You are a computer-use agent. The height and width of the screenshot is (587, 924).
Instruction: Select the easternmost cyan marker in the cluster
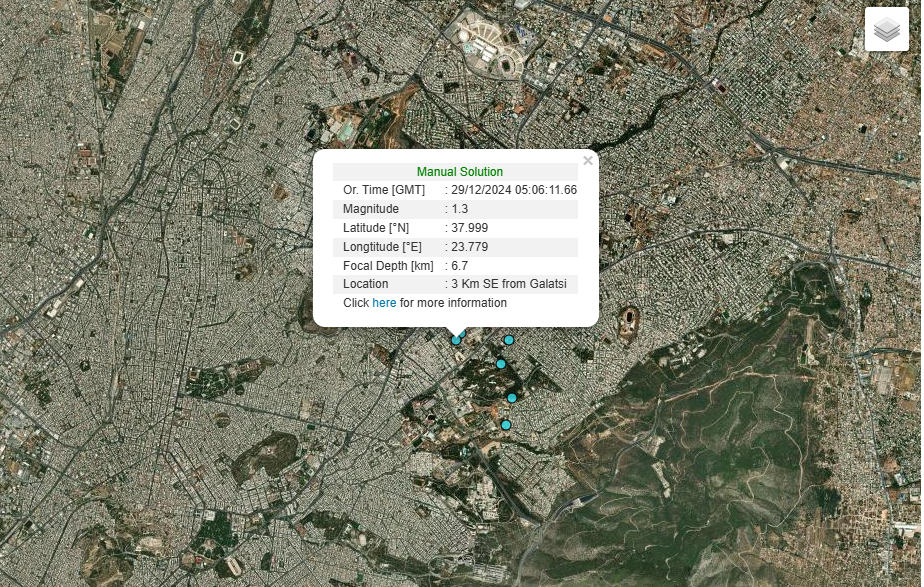tap(512, 398)
